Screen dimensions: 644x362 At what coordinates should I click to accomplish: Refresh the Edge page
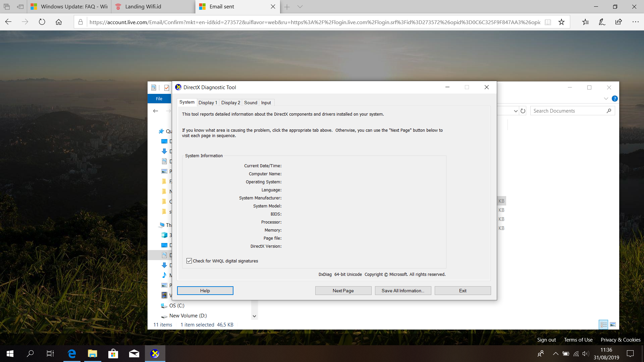pyautogui.click(x=42, y=22)
